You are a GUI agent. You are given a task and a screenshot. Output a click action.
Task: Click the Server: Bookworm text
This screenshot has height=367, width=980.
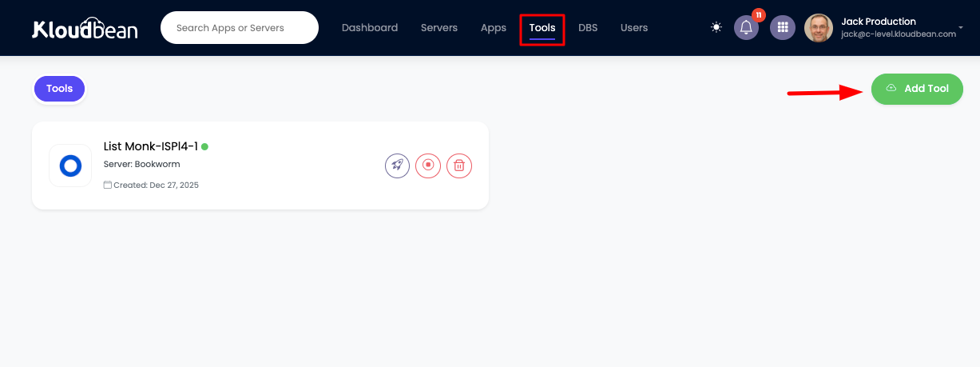[142, 164]
